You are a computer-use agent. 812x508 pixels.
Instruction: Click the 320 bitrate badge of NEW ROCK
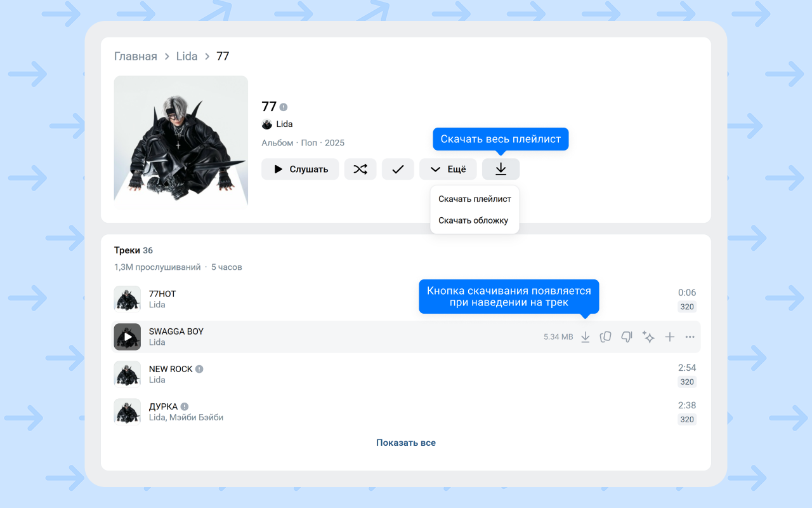coord(687,382)
